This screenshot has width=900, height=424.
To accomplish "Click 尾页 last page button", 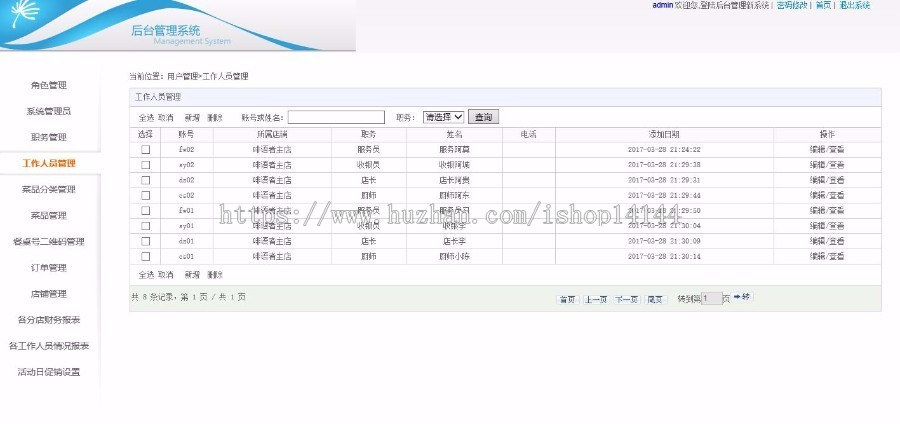I will [655, 299].
